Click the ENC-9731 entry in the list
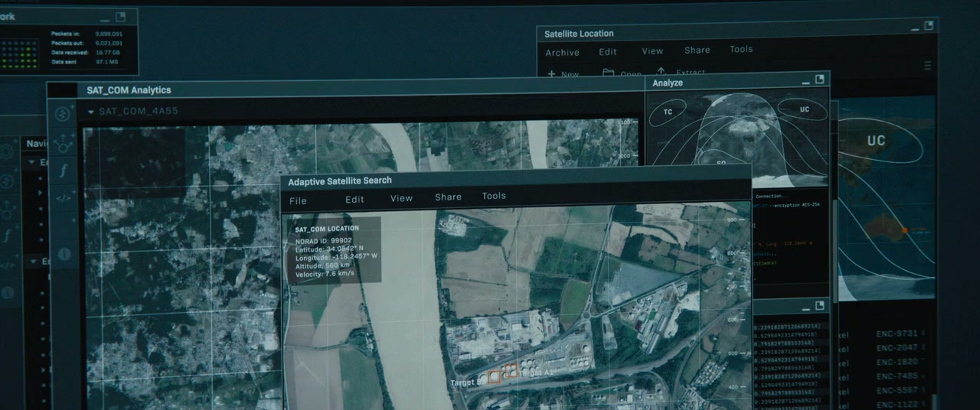The height and width of the screenshot is (410, 980). tap(897, 334)
